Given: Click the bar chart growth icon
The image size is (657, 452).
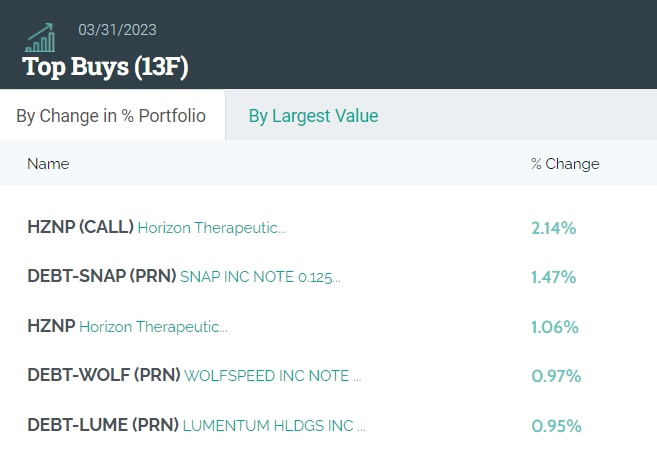Looking at the screenshot, I should click(41, 37).
